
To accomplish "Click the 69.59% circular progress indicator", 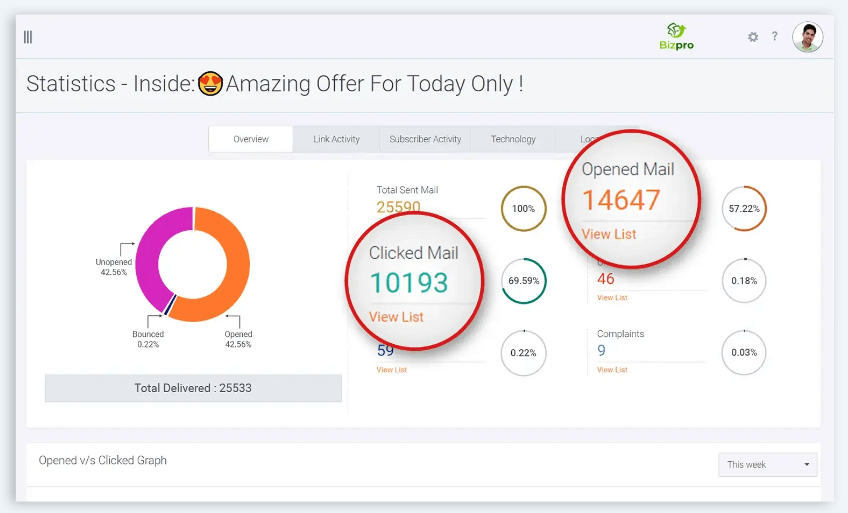I will point(524,281).
